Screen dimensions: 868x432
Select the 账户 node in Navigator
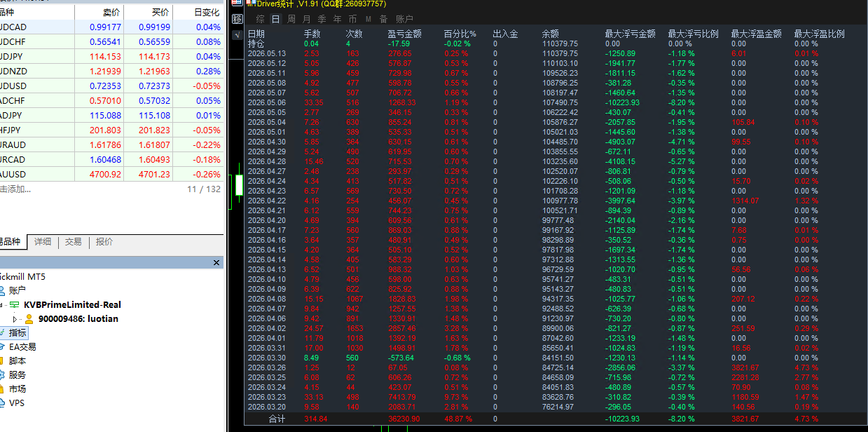17,290
